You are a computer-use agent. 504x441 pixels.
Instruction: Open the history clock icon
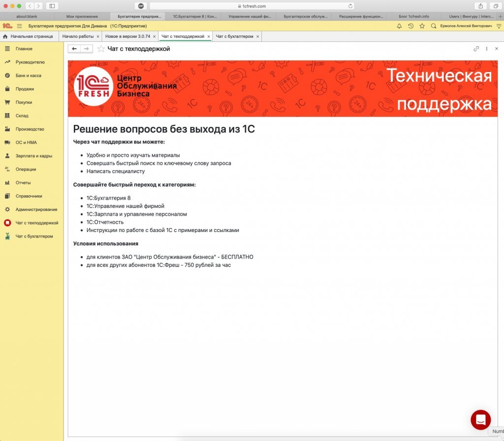pos(411,26)
